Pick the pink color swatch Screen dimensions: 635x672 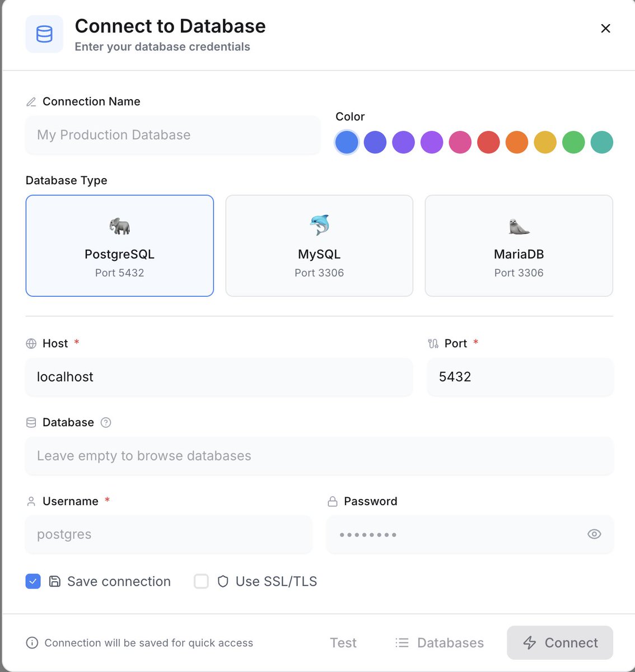(460, 142)
